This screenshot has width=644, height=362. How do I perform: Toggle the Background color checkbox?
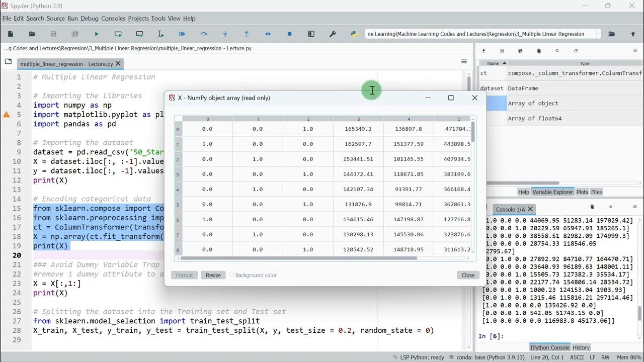(231, 275)
